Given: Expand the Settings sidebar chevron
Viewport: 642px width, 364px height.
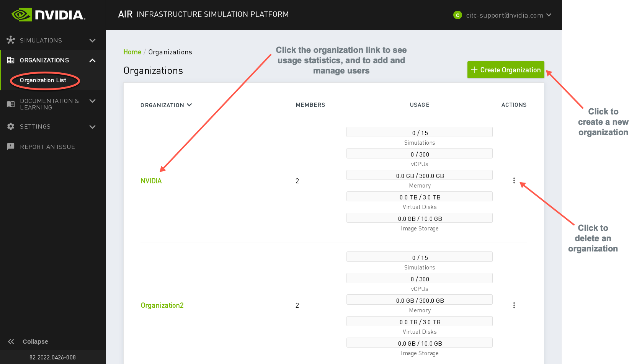Looking at the screenshot, I should (92, 127).
